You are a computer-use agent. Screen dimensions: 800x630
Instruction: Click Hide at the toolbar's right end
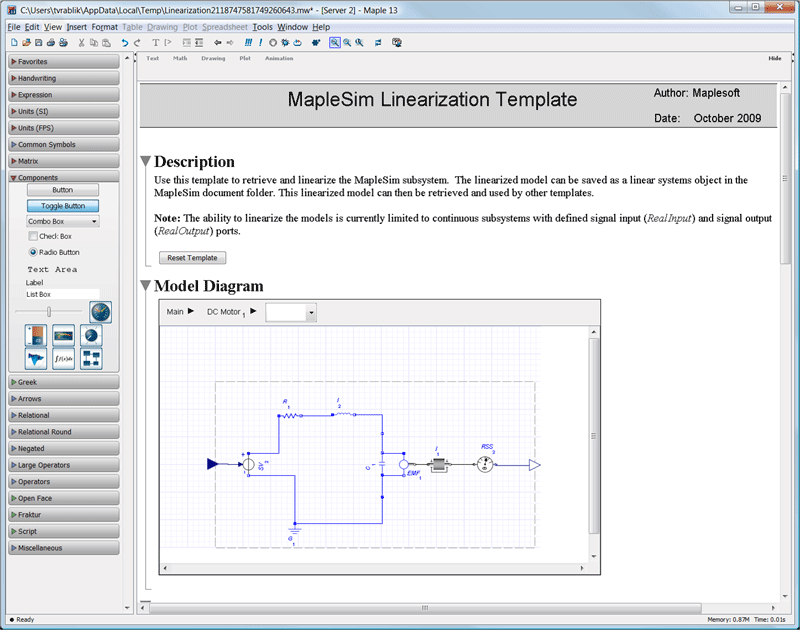(x=774, y=58)
